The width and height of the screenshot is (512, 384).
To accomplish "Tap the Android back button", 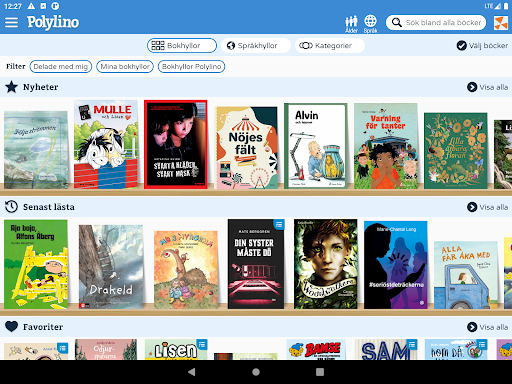I will click(x=191, y=372).
